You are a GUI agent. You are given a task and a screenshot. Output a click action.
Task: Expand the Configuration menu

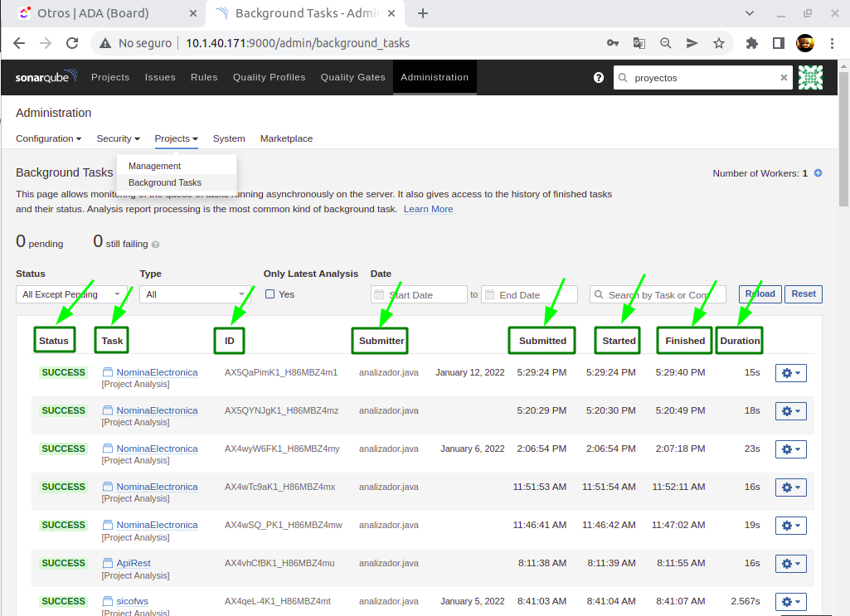(x=48, y=138)
